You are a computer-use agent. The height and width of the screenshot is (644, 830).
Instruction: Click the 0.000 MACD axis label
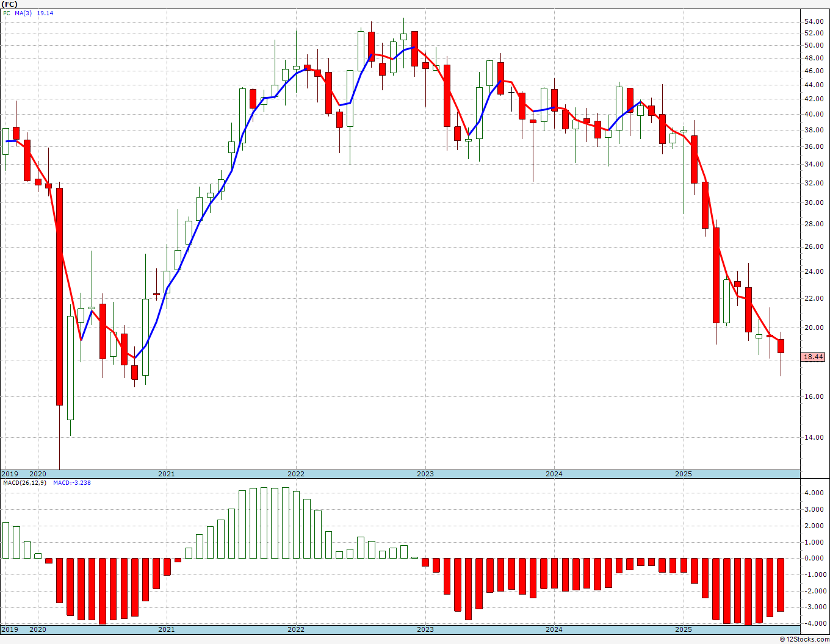pyautogui.click(x=815, y=558)
